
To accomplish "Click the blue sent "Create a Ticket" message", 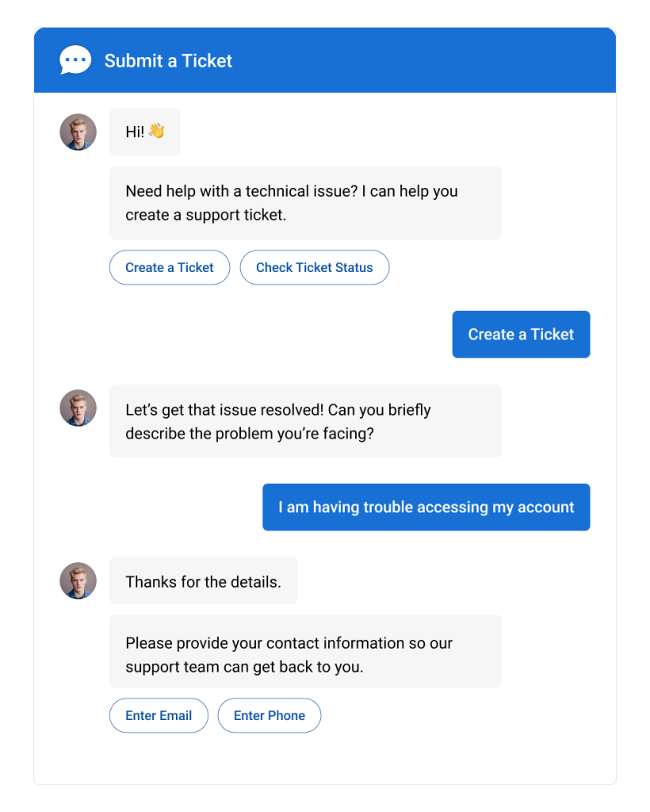I will tap(521, 335).
